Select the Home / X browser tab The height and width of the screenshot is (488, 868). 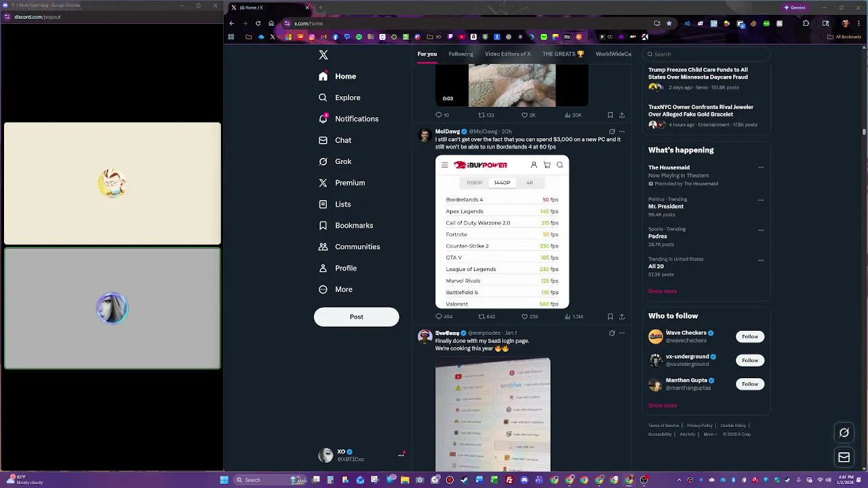coord(269,7)
